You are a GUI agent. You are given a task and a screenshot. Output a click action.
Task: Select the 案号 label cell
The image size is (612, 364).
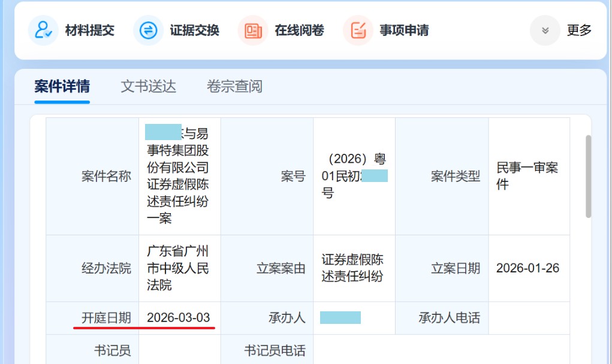tap(267, 176)
